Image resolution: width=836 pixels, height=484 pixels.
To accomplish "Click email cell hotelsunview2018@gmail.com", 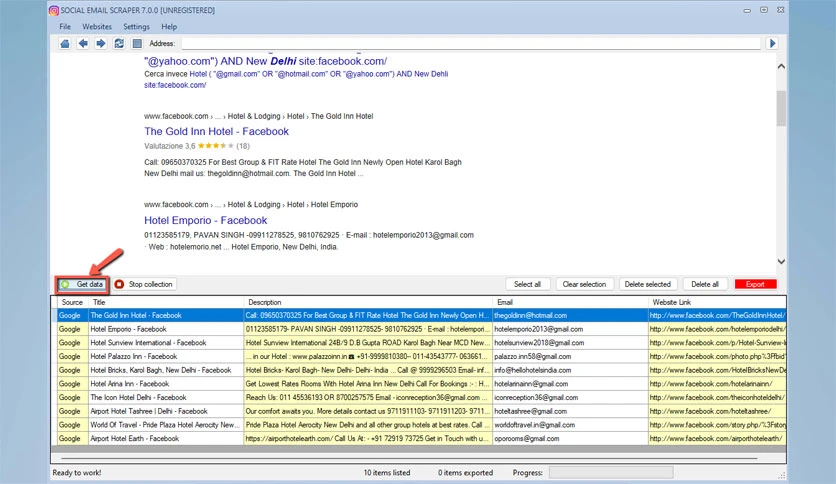I will tap(570, 343).
